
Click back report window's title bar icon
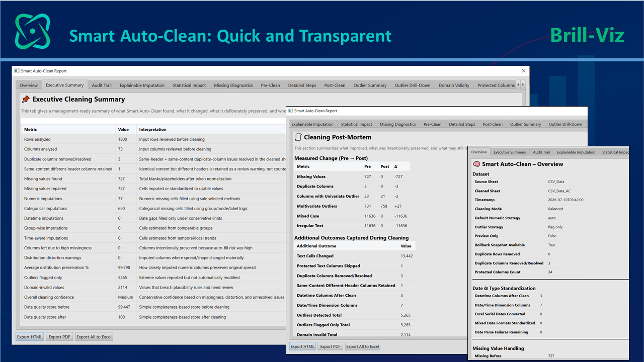click(17, 71)
